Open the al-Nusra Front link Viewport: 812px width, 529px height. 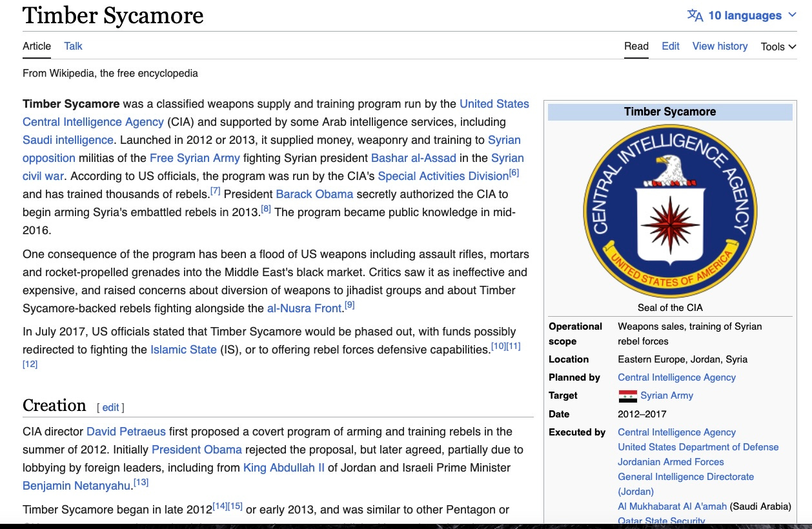click(304, 308)
